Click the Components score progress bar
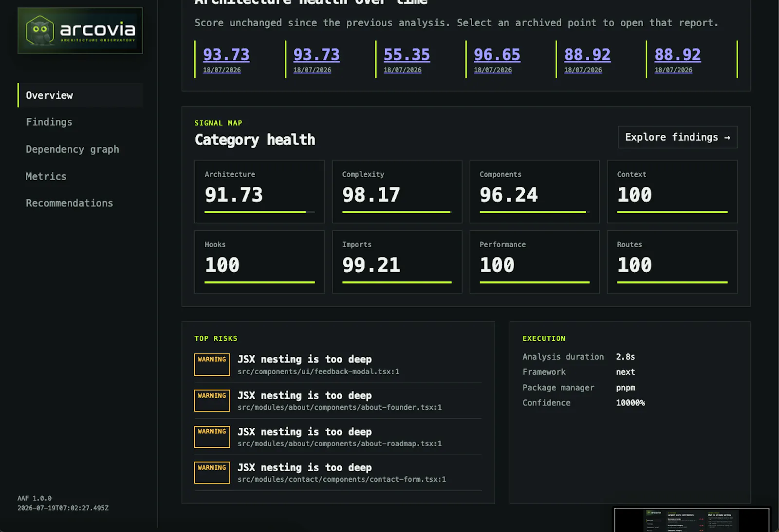779x532 pixels. click(535, 212)
